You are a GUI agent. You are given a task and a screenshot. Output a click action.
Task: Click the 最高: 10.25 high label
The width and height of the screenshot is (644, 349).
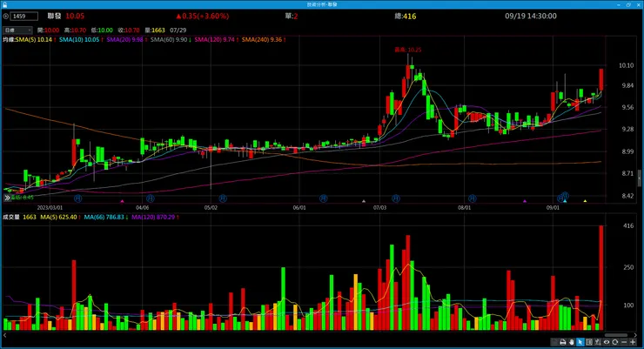pyautogui.click(x=408, y=50)
